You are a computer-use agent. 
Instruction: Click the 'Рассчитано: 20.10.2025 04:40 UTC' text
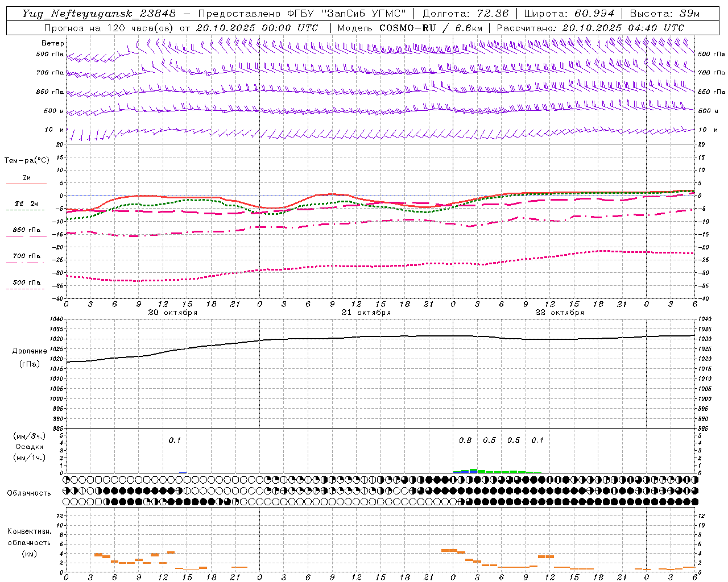tap(590, 28)
